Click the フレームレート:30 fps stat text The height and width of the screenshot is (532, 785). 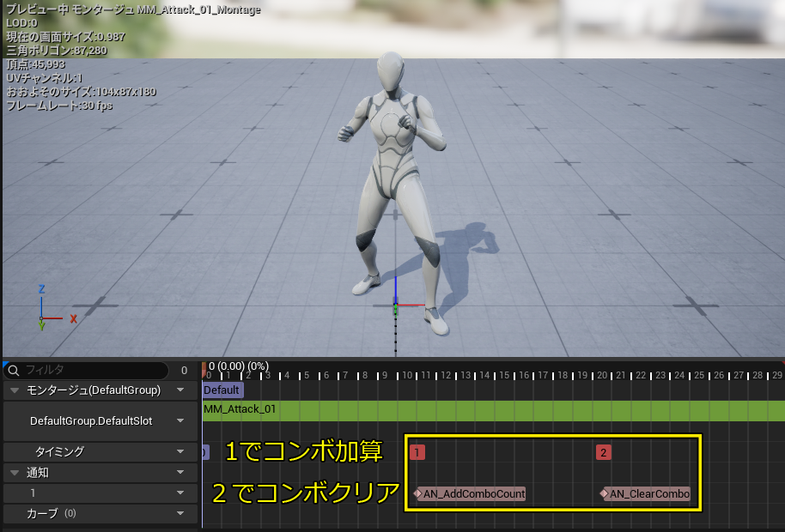coord(59,106)
